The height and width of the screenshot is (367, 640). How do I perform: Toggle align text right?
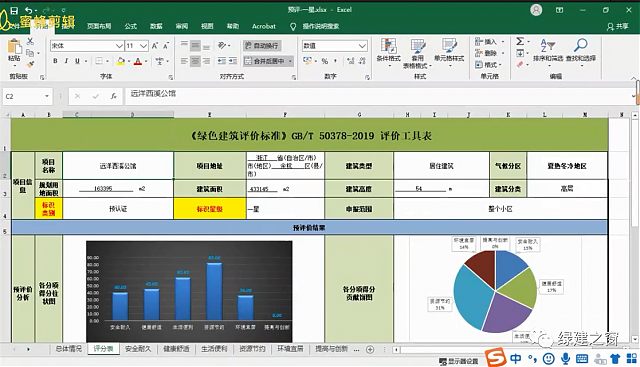(x=207, y=61)
